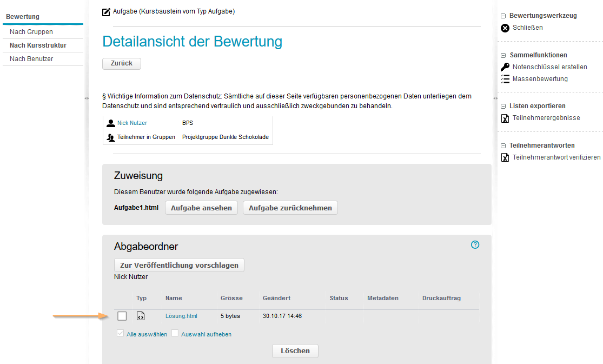Click the Aufgabe zurücknehmen button
Image resolution: width=603 pixels, height=364 pixels.
click(x=290, y=208)
